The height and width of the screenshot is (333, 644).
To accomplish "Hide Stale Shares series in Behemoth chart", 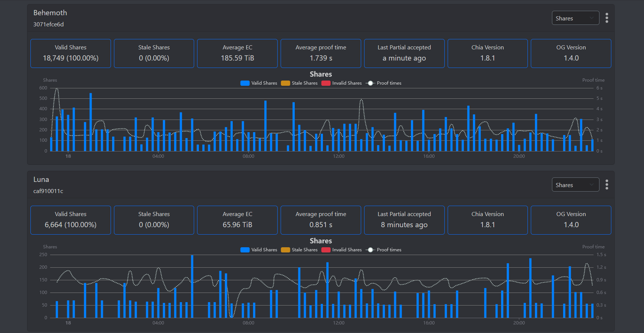I will coord(299,83).
